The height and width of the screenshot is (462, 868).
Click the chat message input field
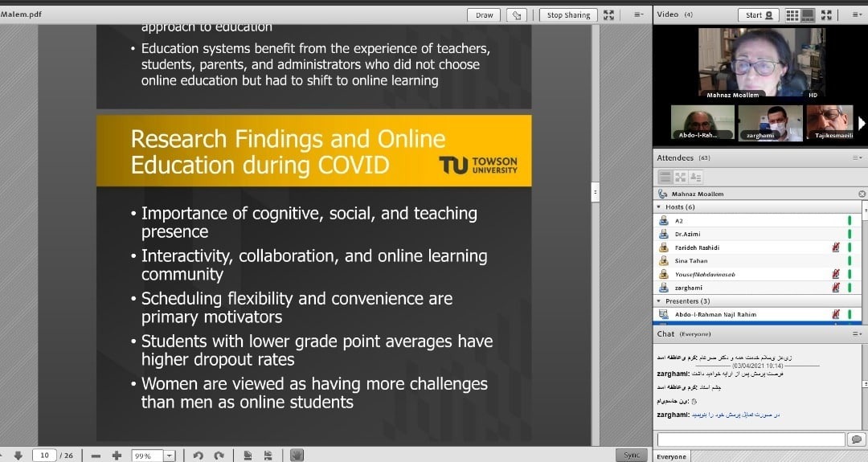coord(751,440)
